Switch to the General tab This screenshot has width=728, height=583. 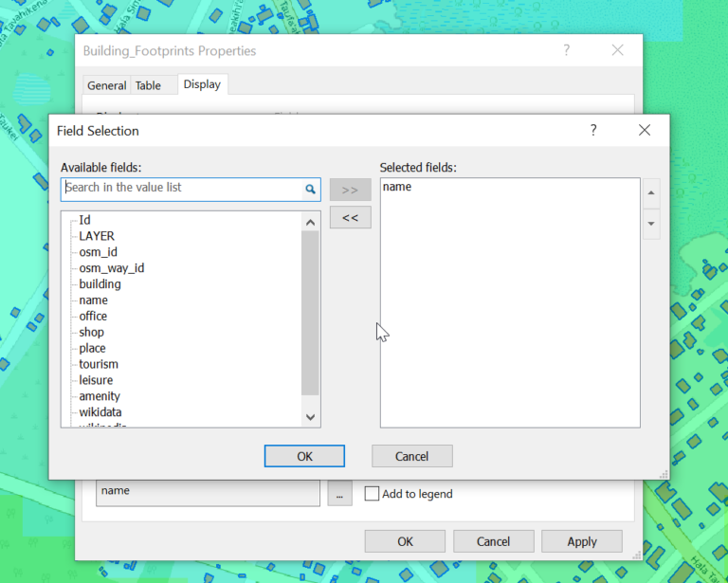coord(106,85)
